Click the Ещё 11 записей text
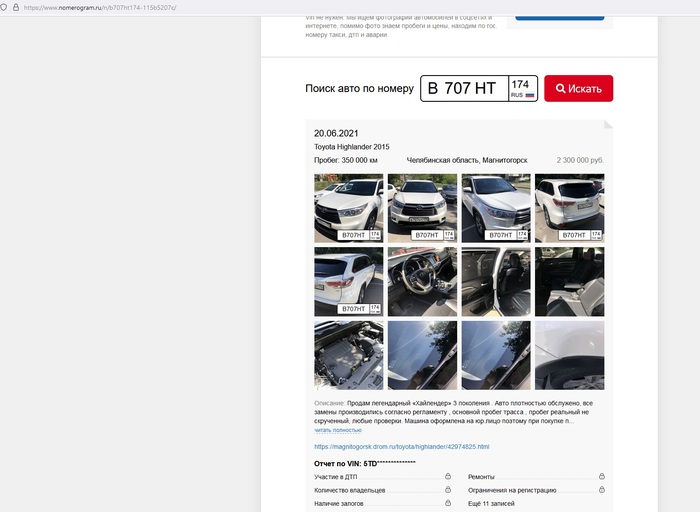Viewport: 700px width, 512px height. tap(491, 504)
